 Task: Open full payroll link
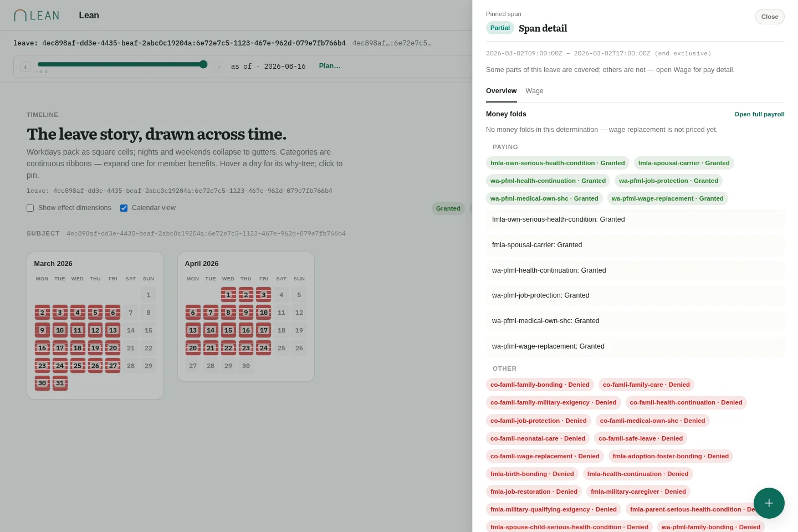point(759,114)
